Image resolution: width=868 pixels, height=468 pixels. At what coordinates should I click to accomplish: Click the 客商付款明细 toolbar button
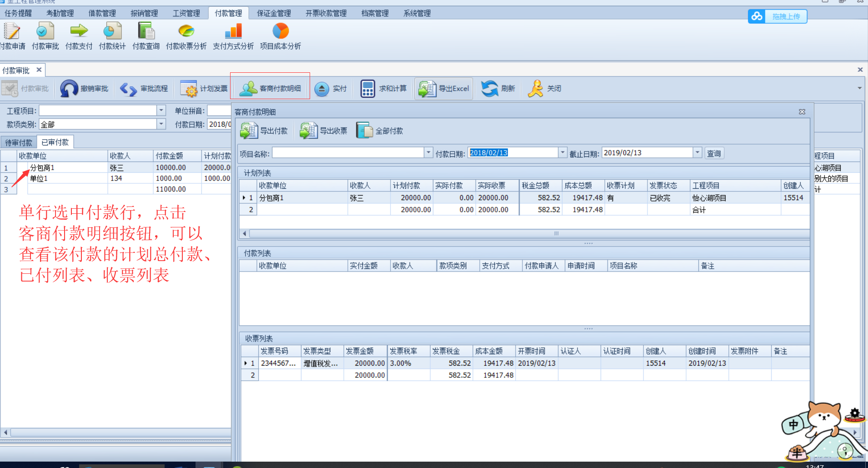coord(270,89)
